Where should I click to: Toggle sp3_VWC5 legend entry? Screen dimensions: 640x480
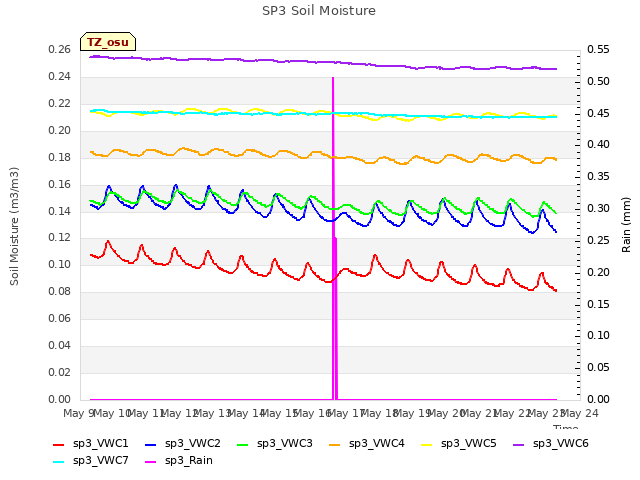click(459, 444)
